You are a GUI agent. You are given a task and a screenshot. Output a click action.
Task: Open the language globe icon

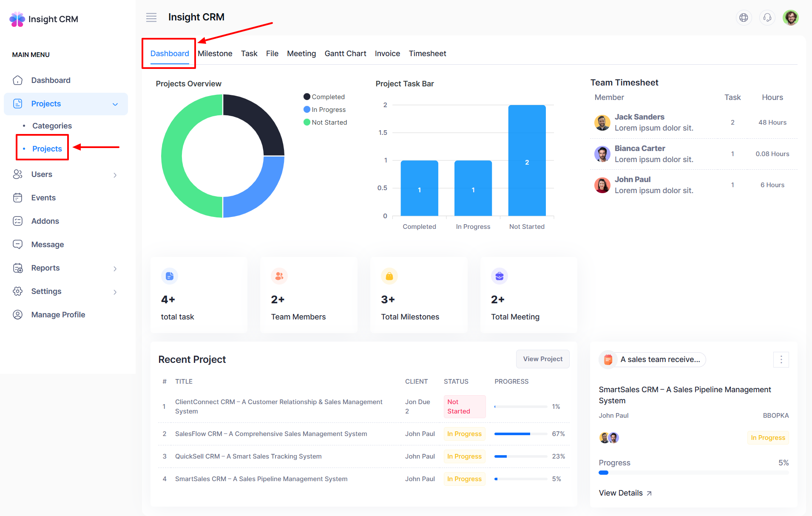click(x=744, y=17)
